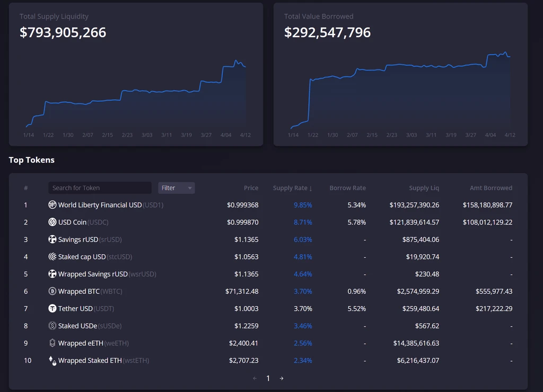Click the Staked USDe token icon

coord(52,326)
